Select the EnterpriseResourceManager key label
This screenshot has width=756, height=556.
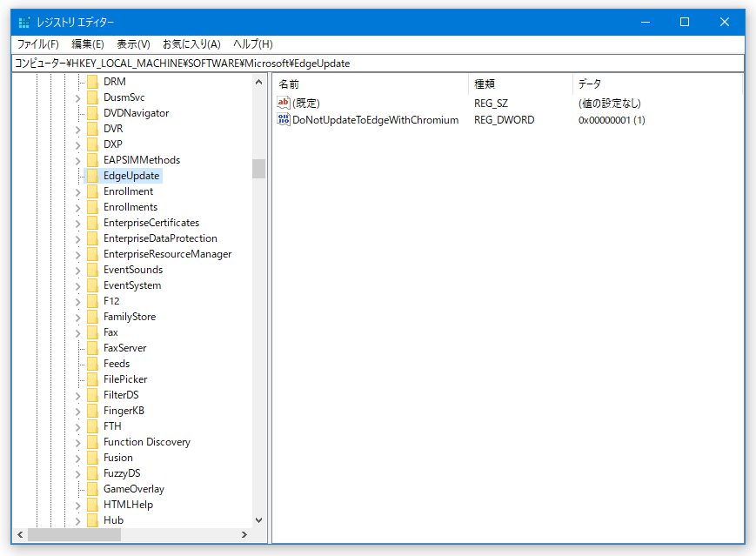coord(167,254)
